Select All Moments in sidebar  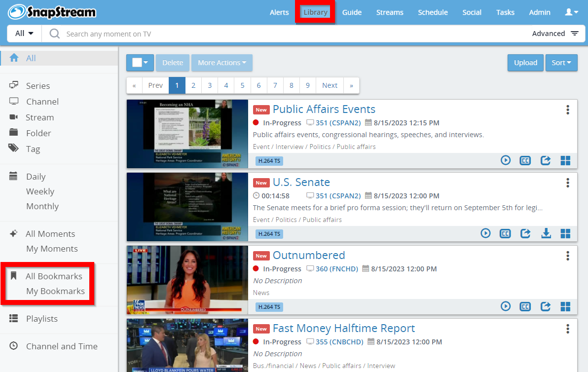coord(50,234)
